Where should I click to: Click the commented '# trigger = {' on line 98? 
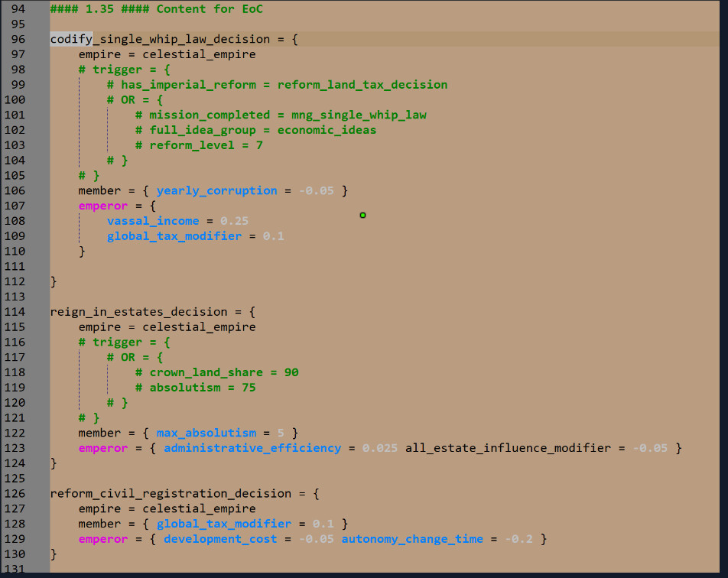(125, 70)
